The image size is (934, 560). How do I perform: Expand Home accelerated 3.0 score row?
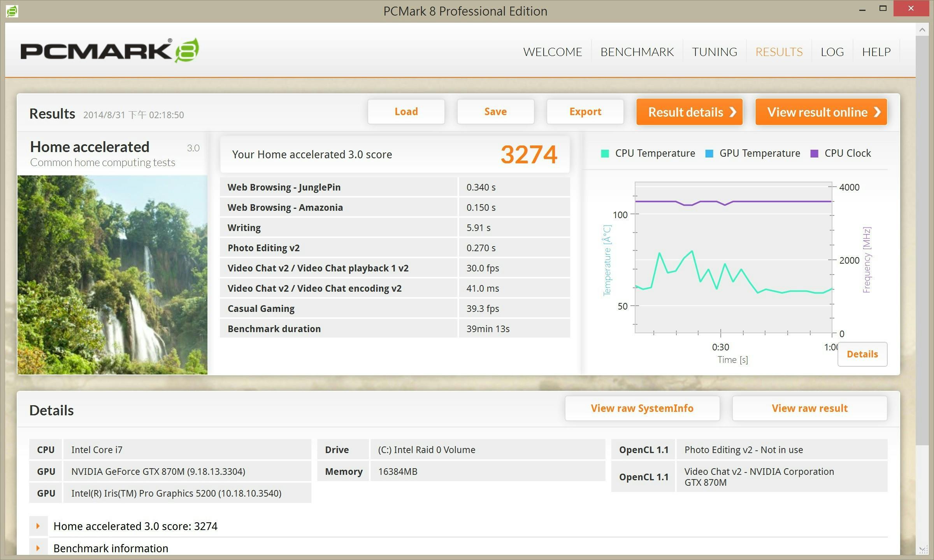click(38, 526)
